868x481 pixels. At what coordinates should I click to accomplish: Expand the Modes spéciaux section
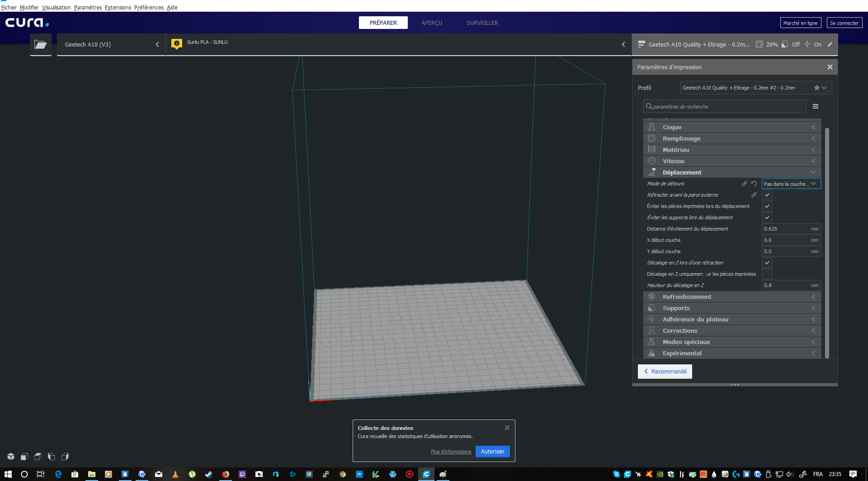(732, 342)
